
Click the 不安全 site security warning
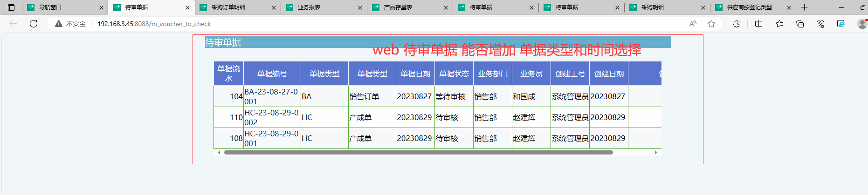(71, 24)
